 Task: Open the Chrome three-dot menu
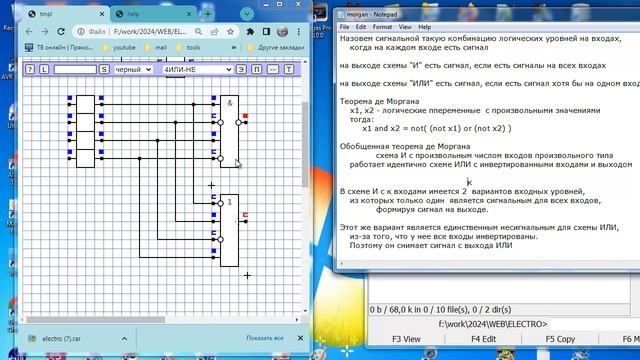tap(299, 31)
